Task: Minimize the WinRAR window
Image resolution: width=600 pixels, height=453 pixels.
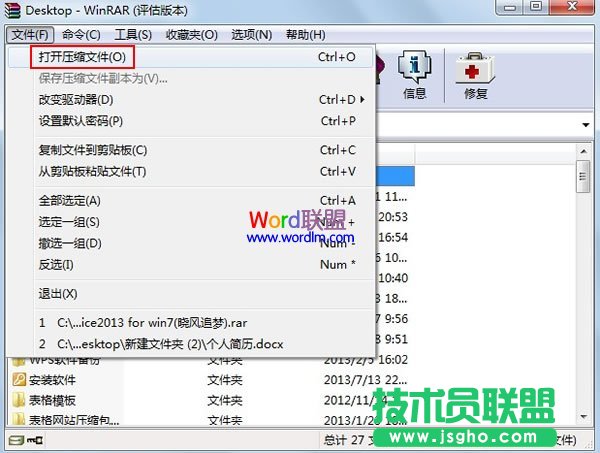Action: [x=510, y=7]
